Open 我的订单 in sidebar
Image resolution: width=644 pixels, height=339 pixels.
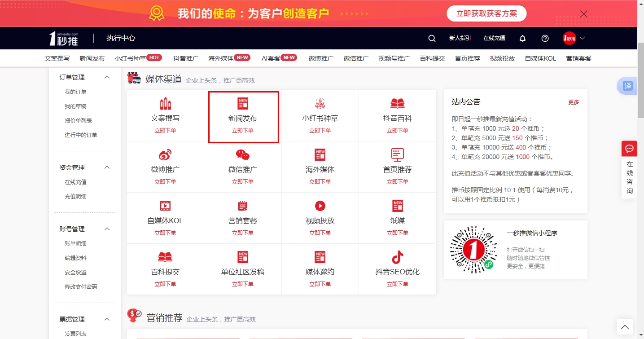pos(75,92)
